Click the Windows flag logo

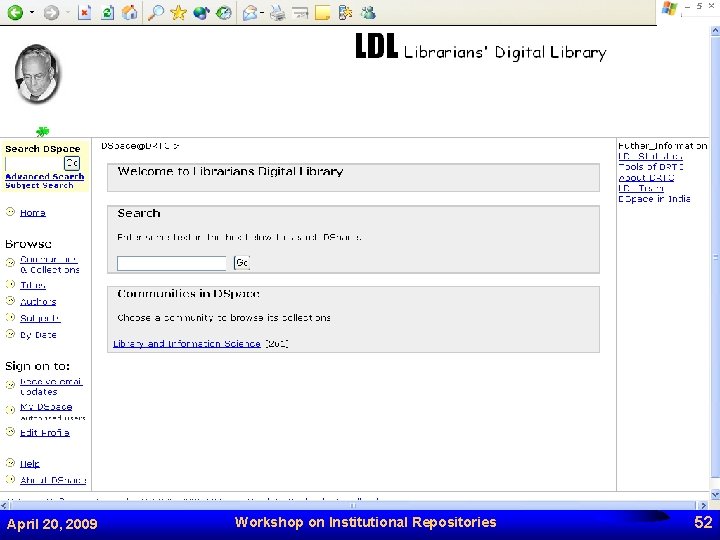(669, 9)
